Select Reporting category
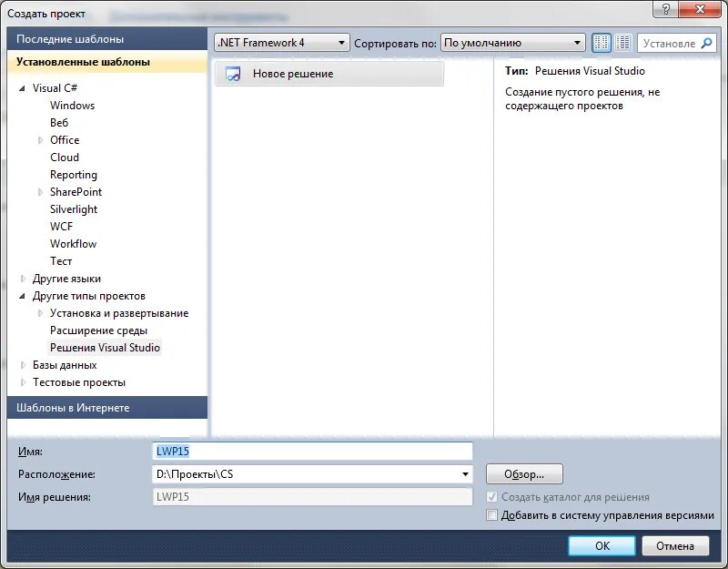Screen dimensions: 728x569 [74, 175]
